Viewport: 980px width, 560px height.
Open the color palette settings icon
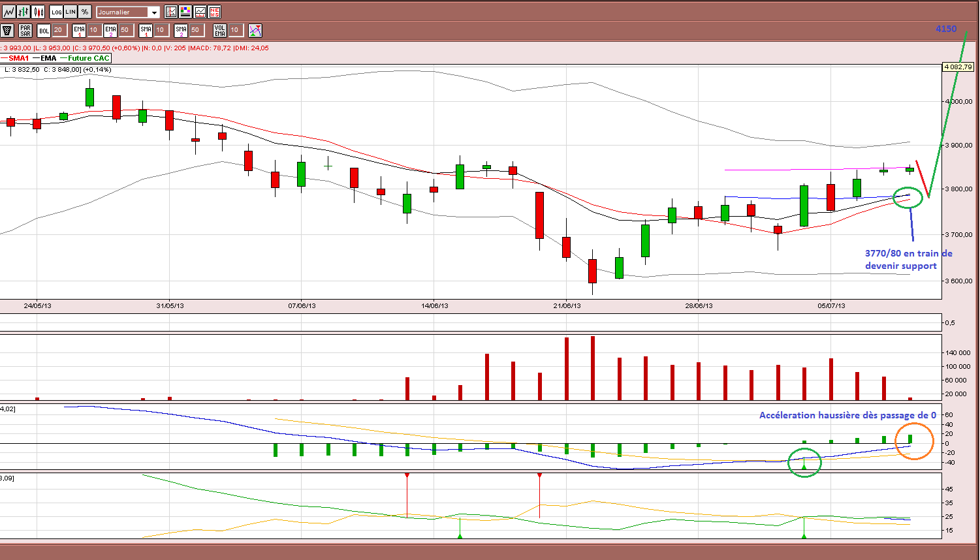185,12
